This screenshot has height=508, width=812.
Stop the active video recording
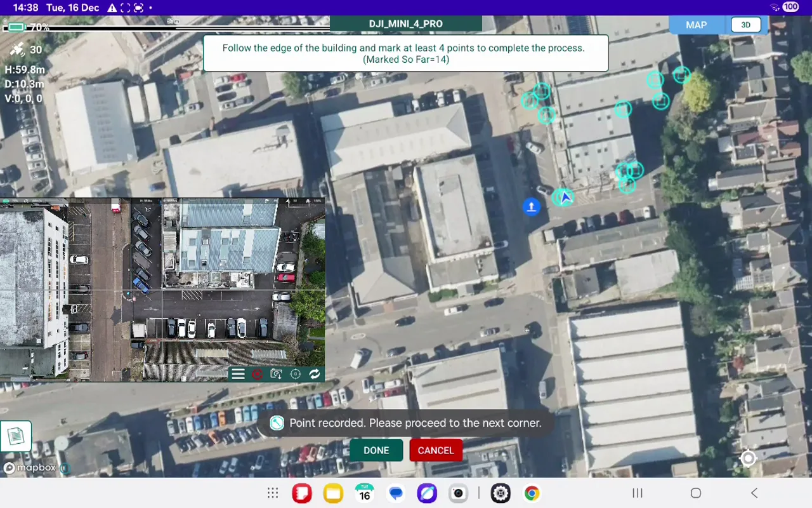257,373
